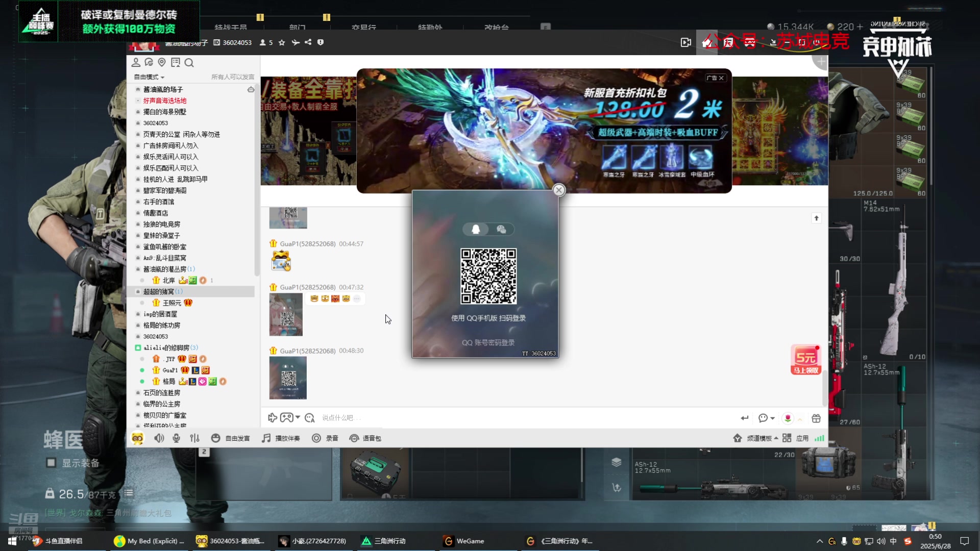
Task: Open 交易行 tab in game top bar
Action: tap(364, 27)
